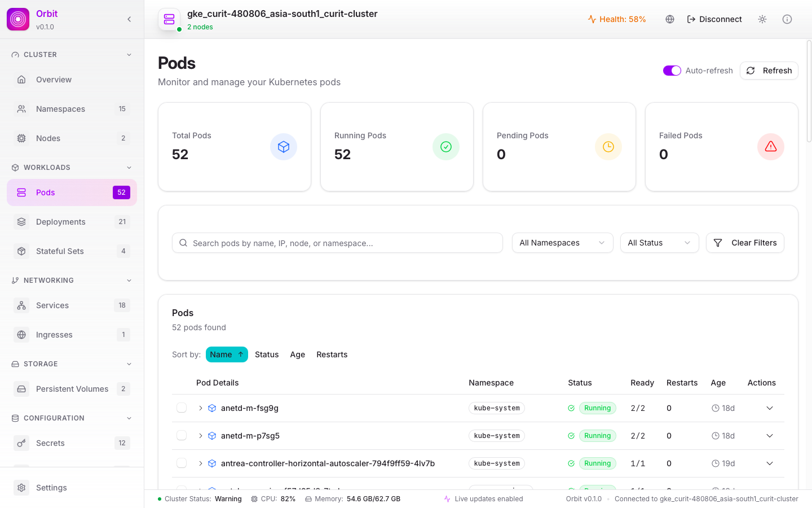This screenshot has width=812, height=508.
Task: Click the kube-system tag for anetd-m-fsg9g
Action: point(497,408)
